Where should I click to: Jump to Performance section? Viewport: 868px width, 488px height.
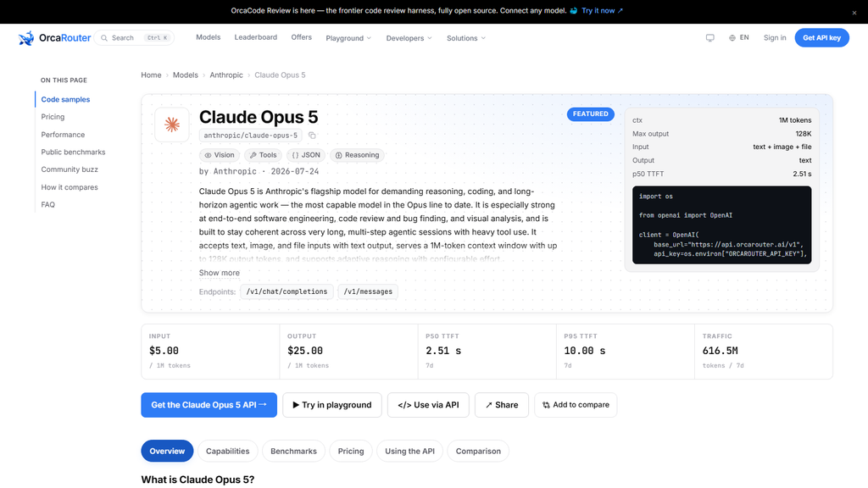click(x=63, y=135)
